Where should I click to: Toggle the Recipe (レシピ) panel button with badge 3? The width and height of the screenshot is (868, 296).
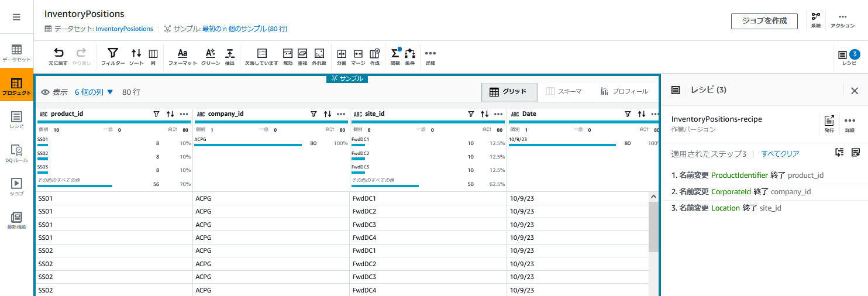(x=849, y=57)
